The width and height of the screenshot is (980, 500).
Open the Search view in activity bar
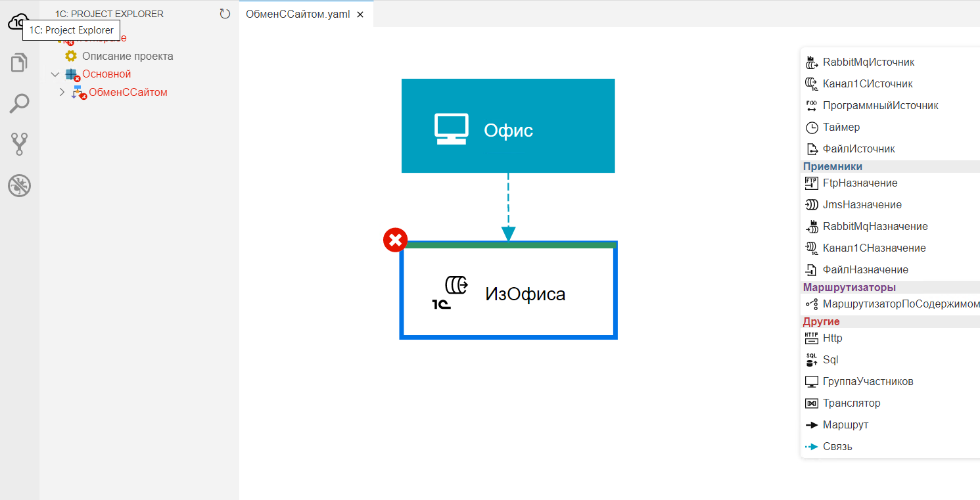(x=19, y=103)
